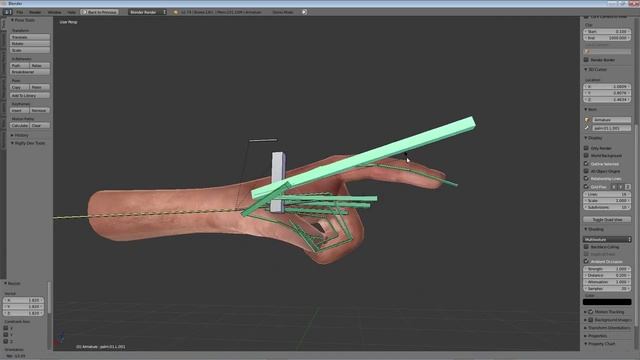Click the 3D Cursor Z location field
640x360 pixels.
[607, 100]
